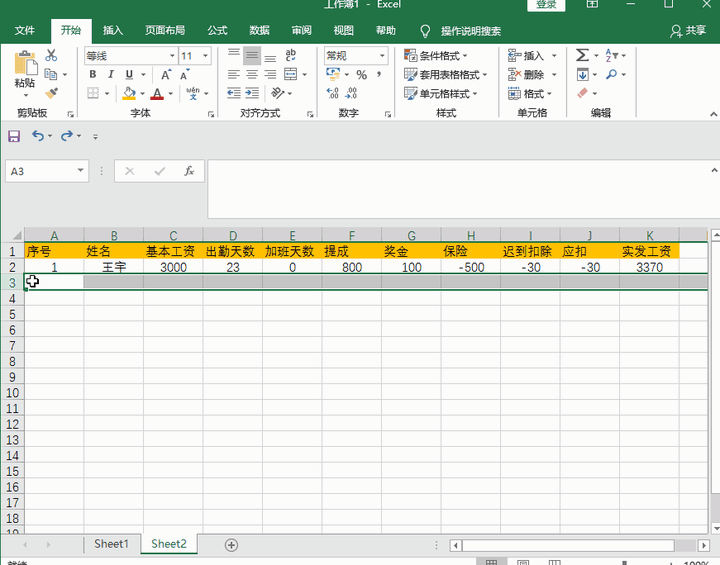Click the Save icon in quick access toolbar
720x565 pixels.
coord(14,136)
